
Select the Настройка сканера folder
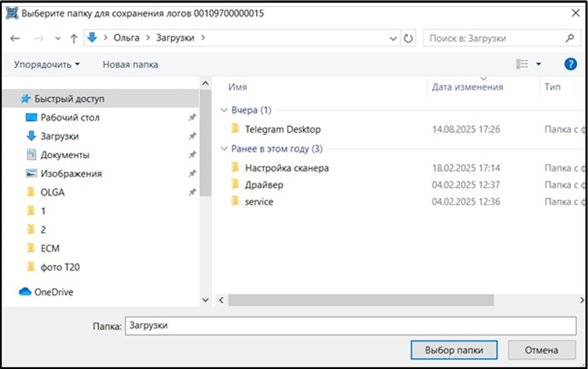(287, 168)
